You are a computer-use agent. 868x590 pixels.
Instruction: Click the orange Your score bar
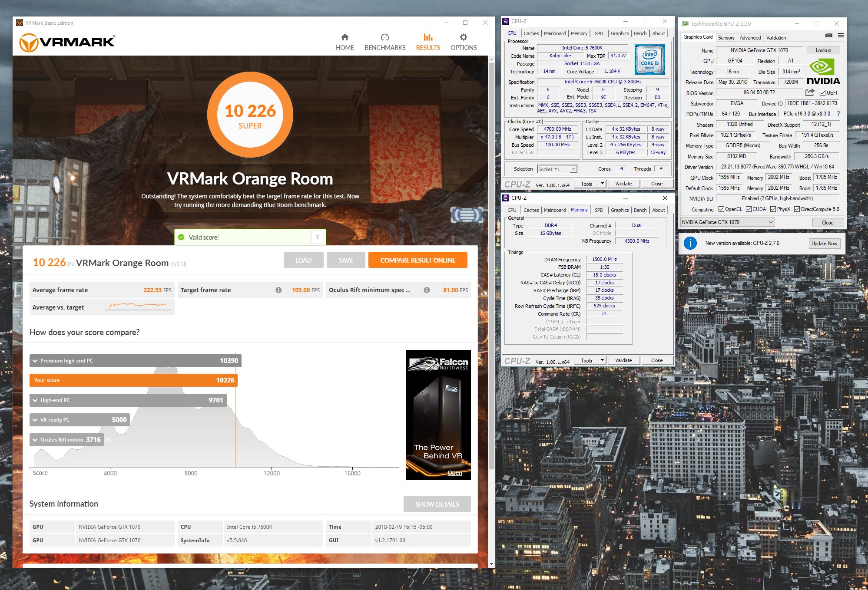133,380
